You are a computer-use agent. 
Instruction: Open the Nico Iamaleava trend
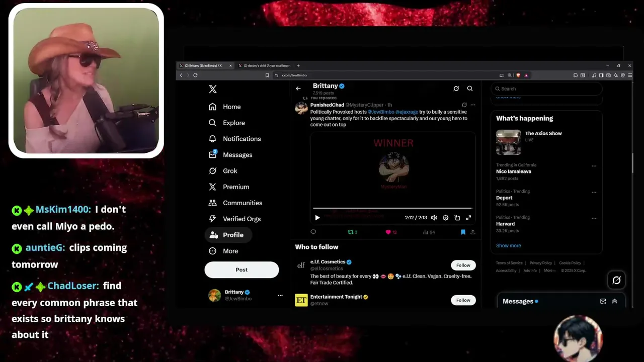(514, 171)
